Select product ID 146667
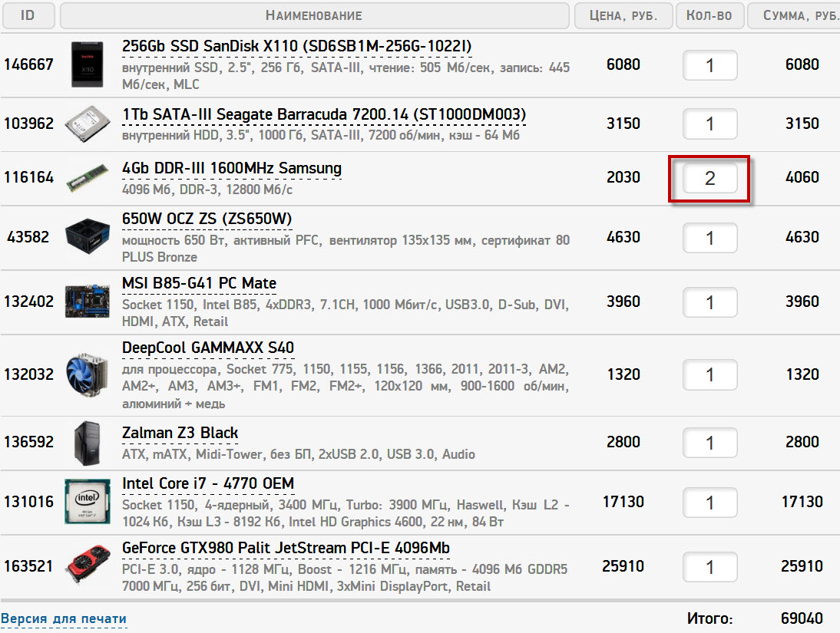The height and width of the screenshot is (633, 840). (29, 64)
